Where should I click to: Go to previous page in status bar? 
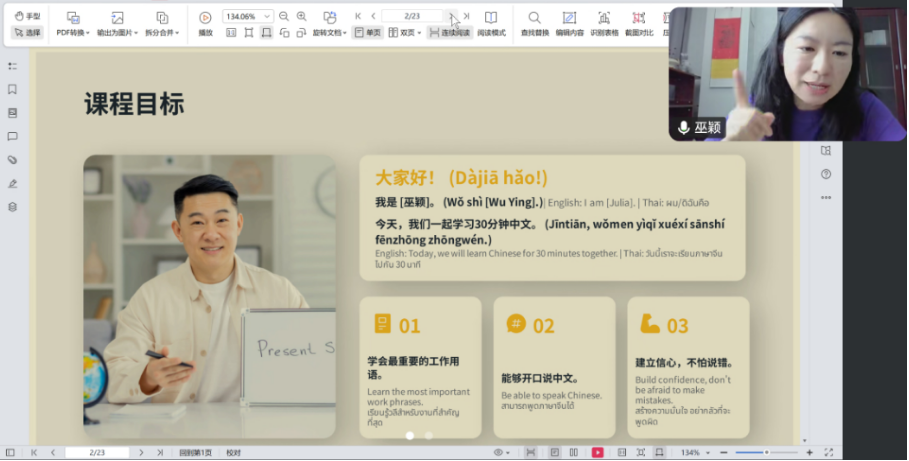click(53, 452)
